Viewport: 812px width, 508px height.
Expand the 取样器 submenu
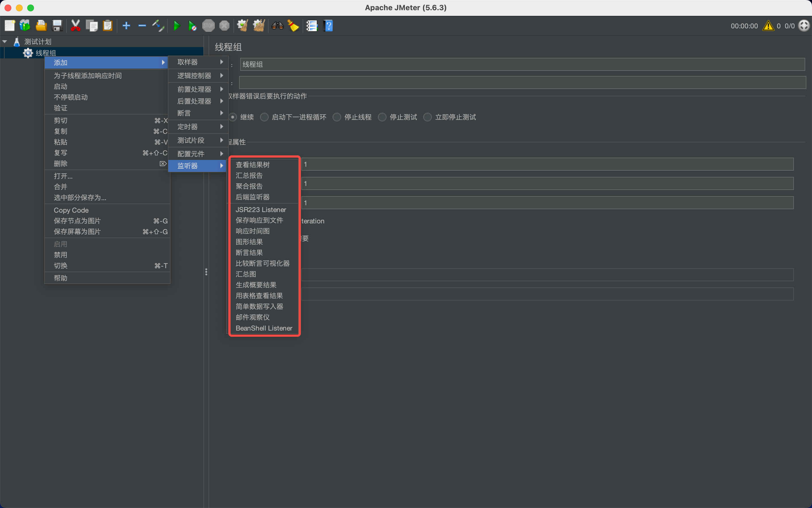(x=198, y=62)
